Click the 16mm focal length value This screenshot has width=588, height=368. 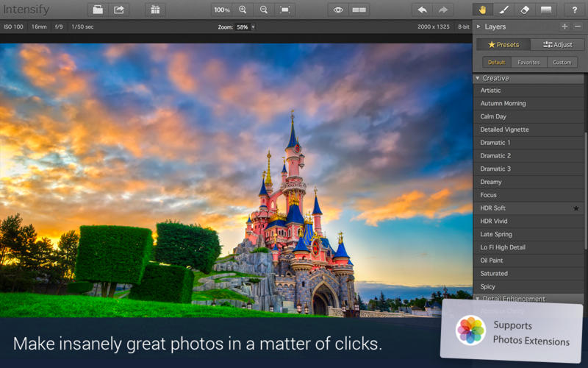click(39, 26)
